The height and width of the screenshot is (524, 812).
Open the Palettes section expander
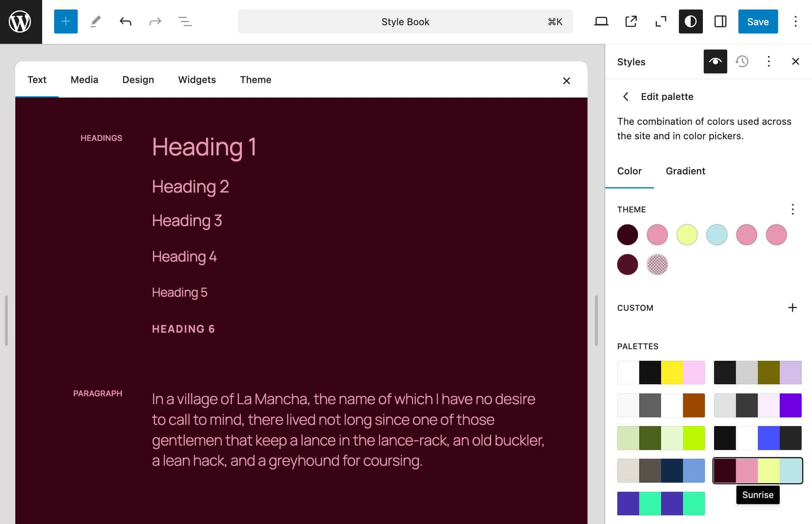tap(638, 345)
